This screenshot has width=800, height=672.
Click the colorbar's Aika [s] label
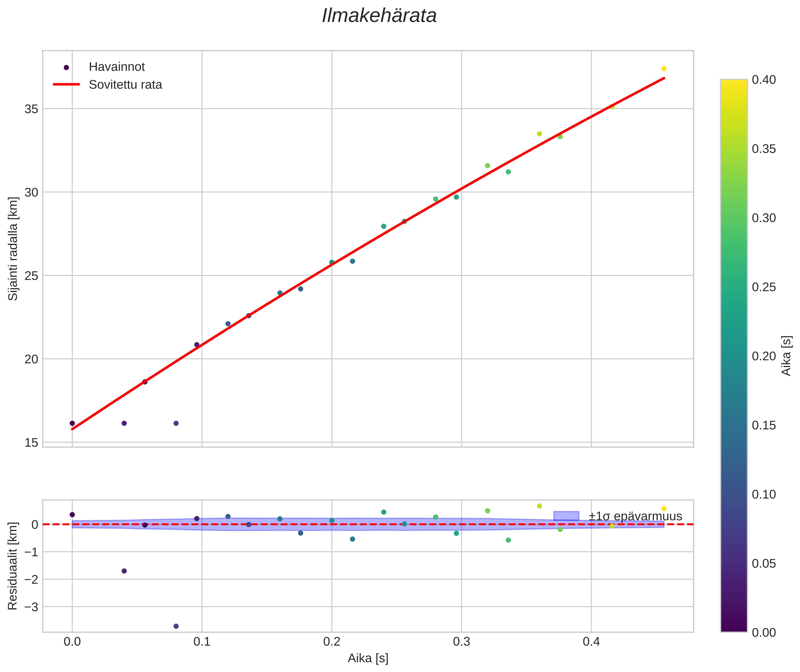pos(787,355)
